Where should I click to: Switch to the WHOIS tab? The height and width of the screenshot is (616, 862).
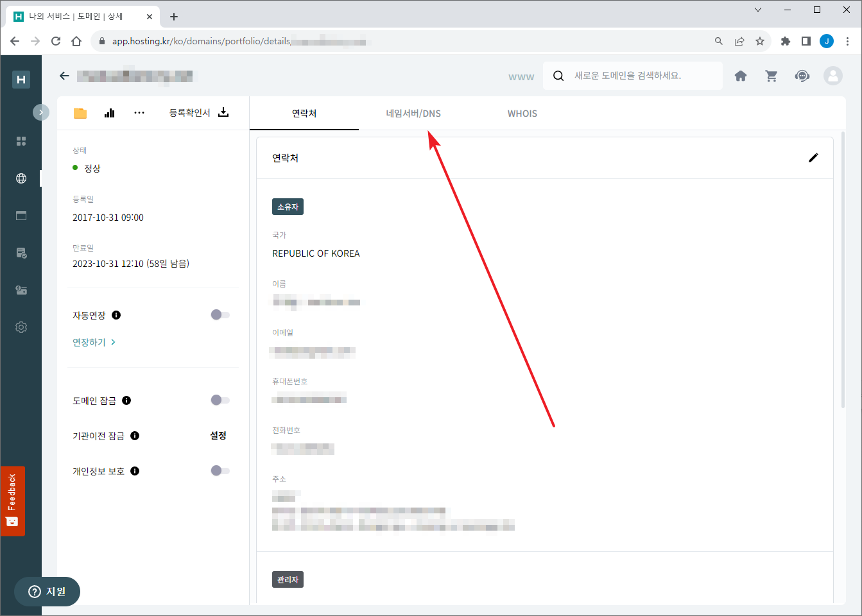pyautogui.click(x=522, y=114)
